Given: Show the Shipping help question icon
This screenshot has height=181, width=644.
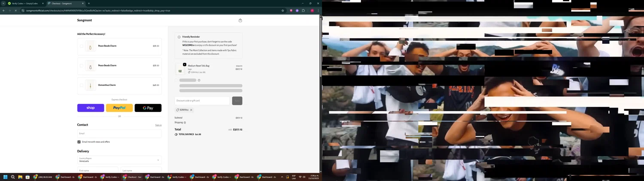Looking at the screenshot, I should pyautogui.click(x=185, y=123).
